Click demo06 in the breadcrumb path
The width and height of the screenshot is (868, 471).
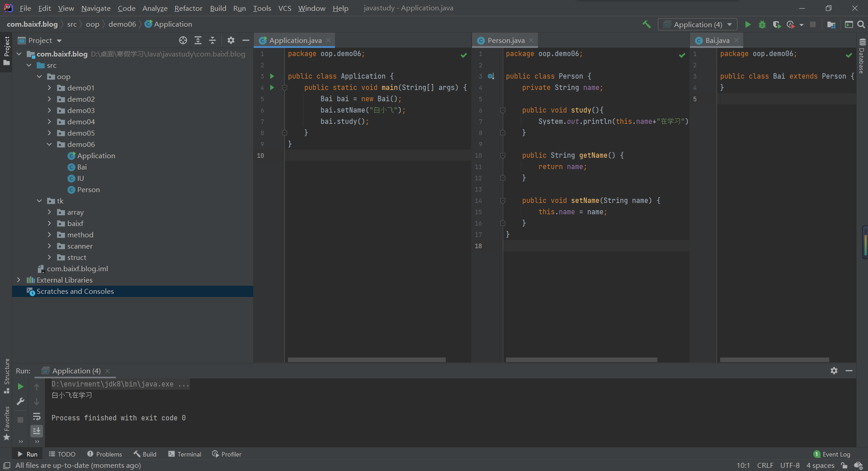(x=122, y=24)
